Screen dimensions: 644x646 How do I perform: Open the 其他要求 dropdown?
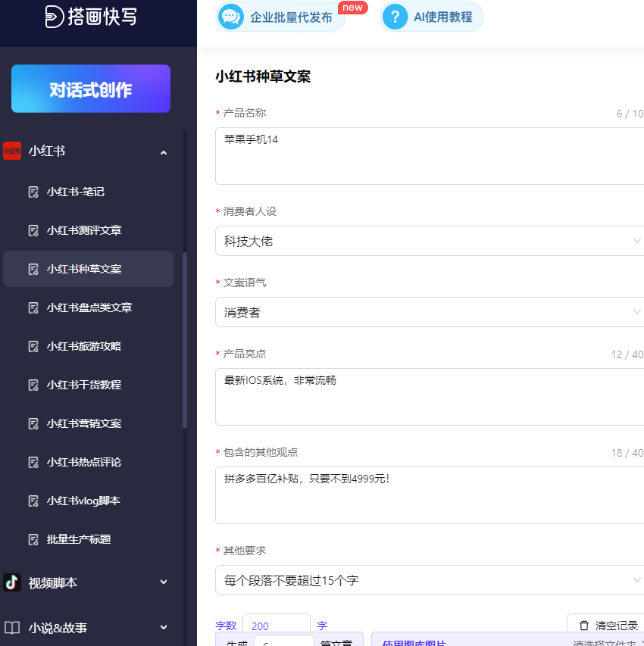tap(429, 580)
